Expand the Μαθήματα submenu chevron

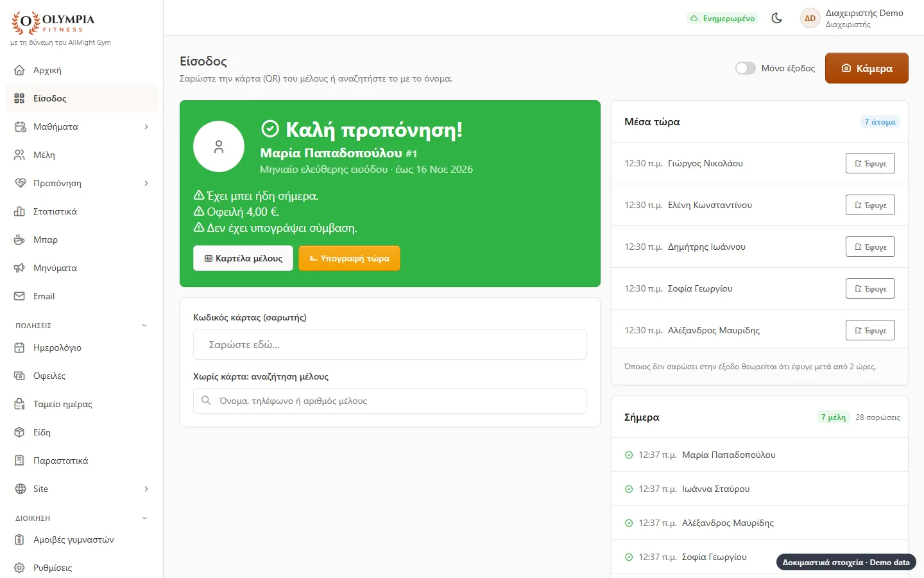[x=146, y=127]
